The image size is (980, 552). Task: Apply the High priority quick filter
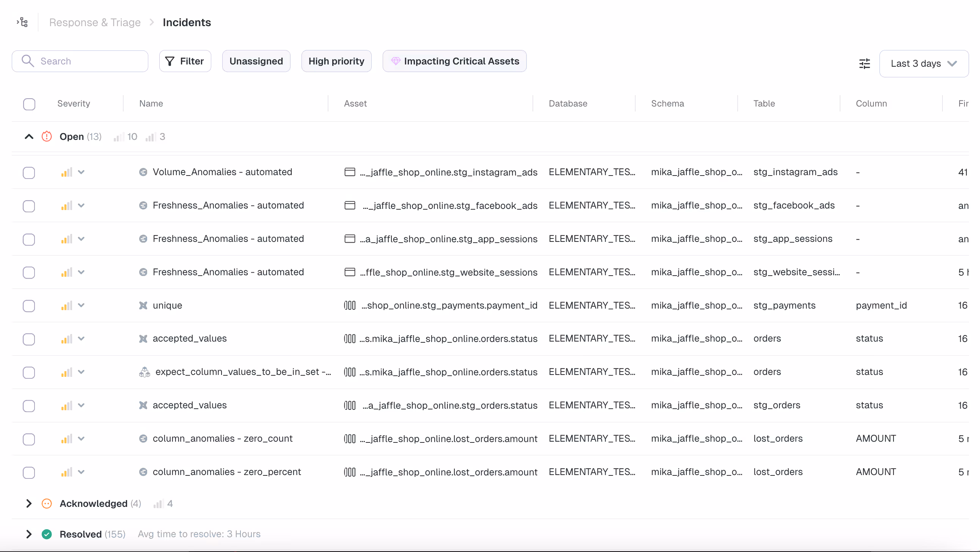(336, 61)
